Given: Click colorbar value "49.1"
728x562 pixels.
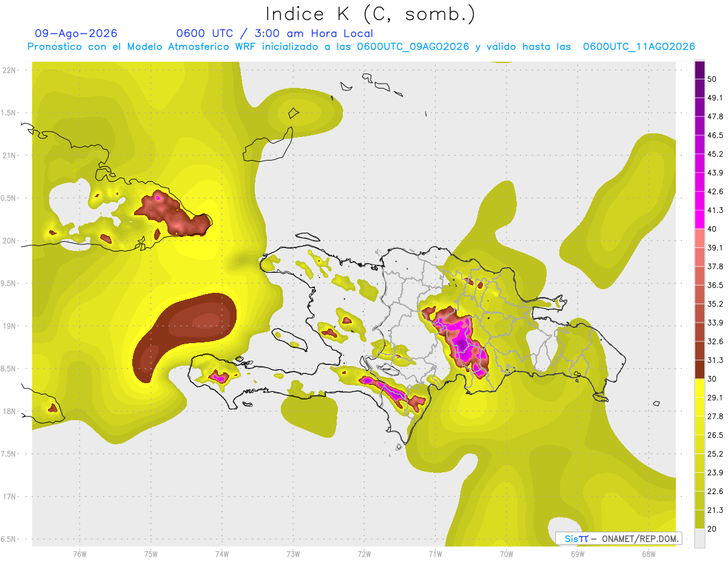Looking at the screenshot, I should coord(715,98).
